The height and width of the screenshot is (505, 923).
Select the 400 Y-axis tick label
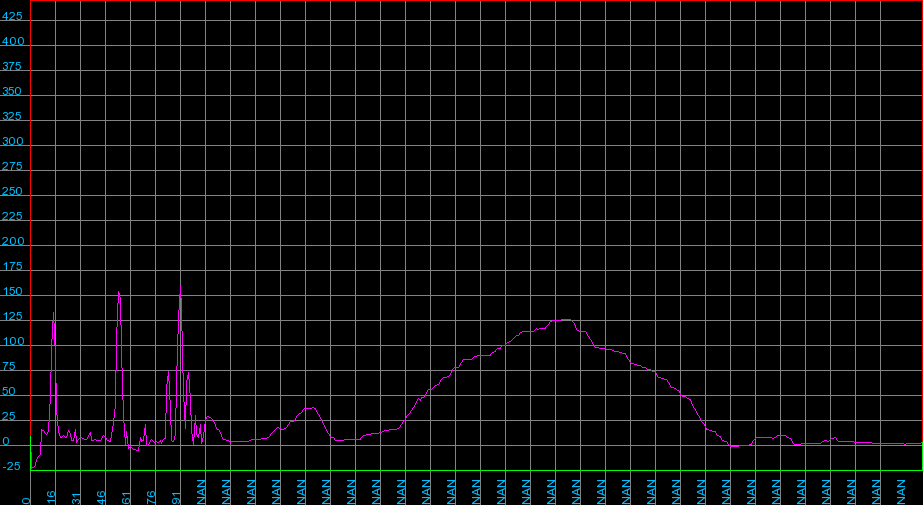click(12, 42)
